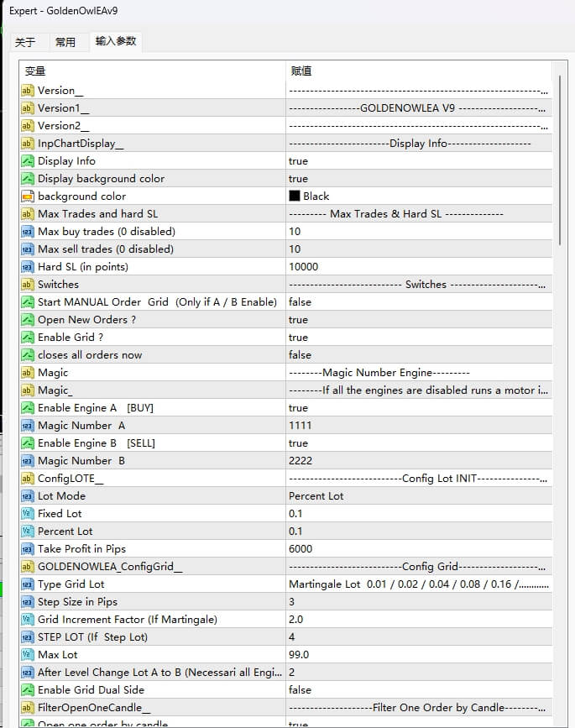Click the vertical scrollbar thumb
Viewport: 575px width, 728px height.
[x=560, y=160]
